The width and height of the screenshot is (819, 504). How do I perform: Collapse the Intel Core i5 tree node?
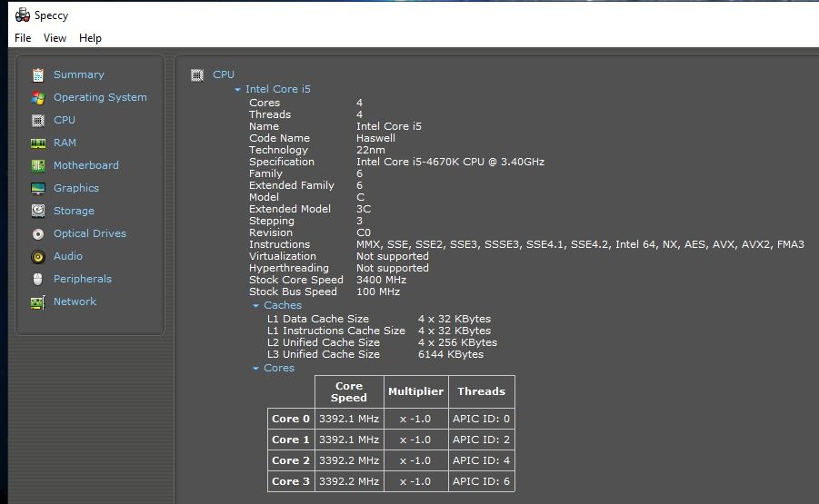[237, 90]
